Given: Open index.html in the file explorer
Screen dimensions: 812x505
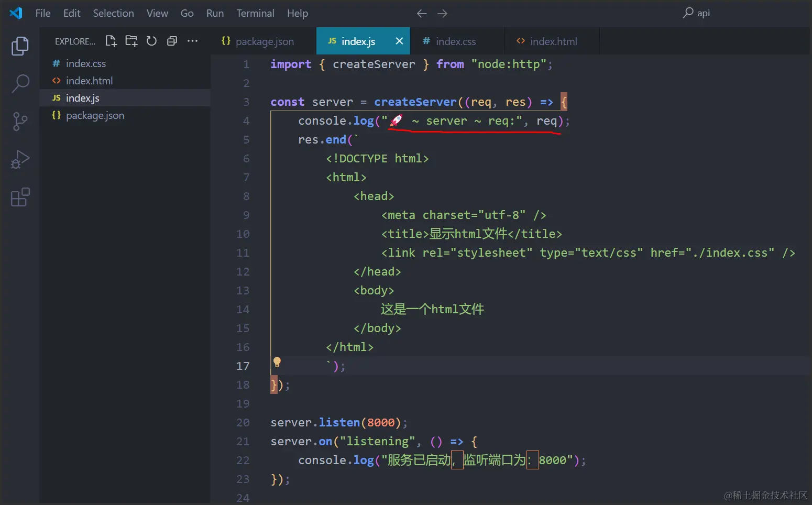Looking at the screenshot, I should click(x=125, y=81).
